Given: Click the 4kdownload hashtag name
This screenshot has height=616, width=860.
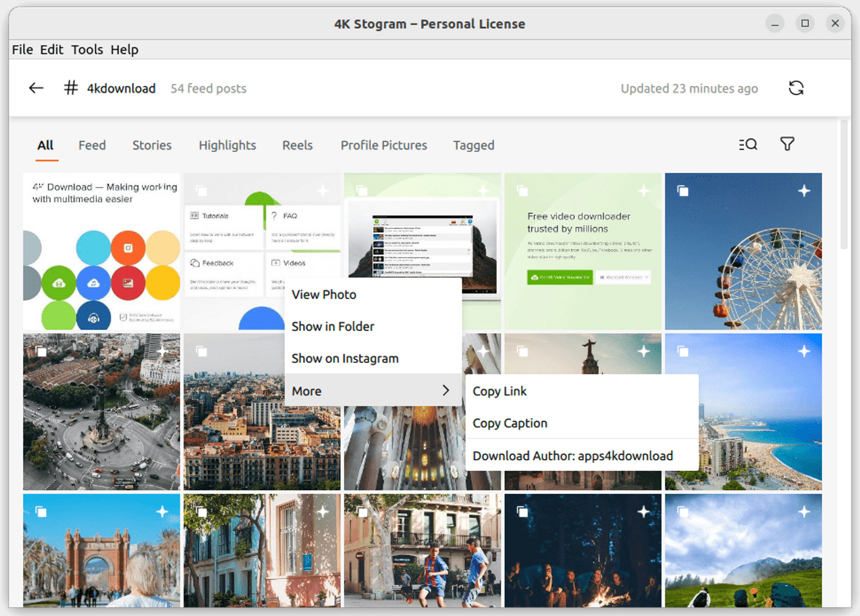Looking at the screenshot, I should [121, 88].
